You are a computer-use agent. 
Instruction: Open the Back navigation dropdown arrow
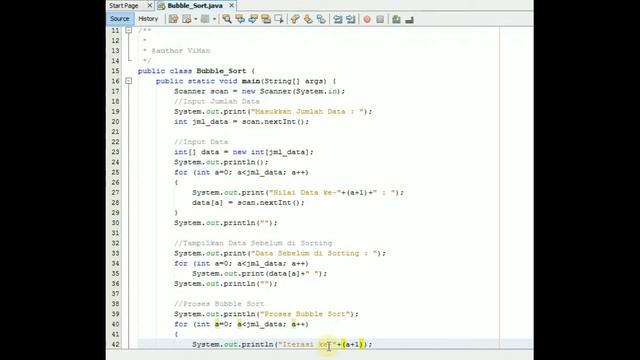pos(196,19)
